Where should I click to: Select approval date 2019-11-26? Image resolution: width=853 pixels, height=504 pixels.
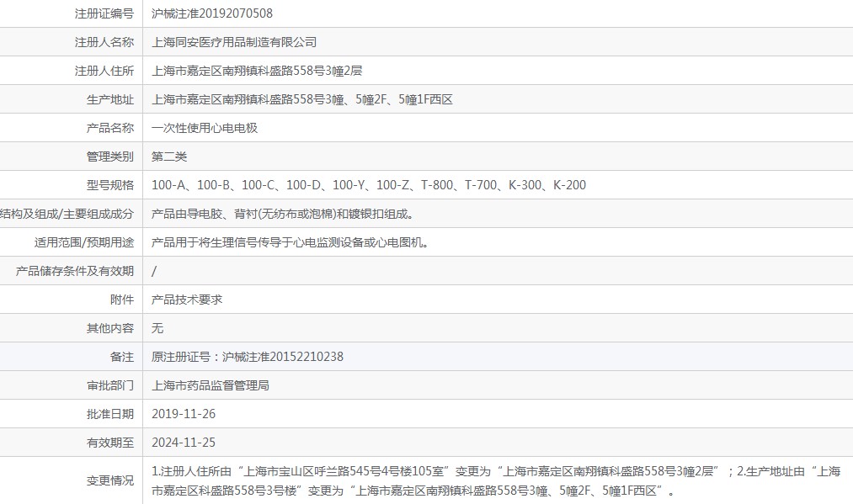[x=184, y=414]
